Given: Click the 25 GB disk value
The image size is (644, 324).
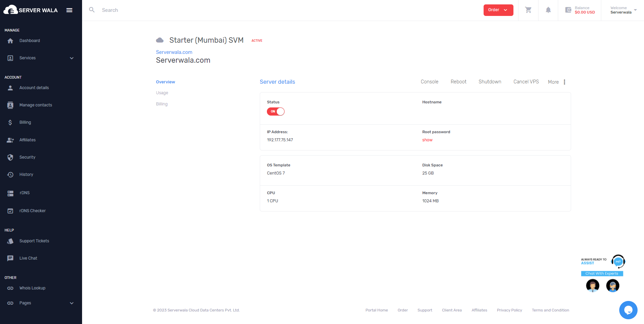Looking at the screenshot, I should coord(428,173).
